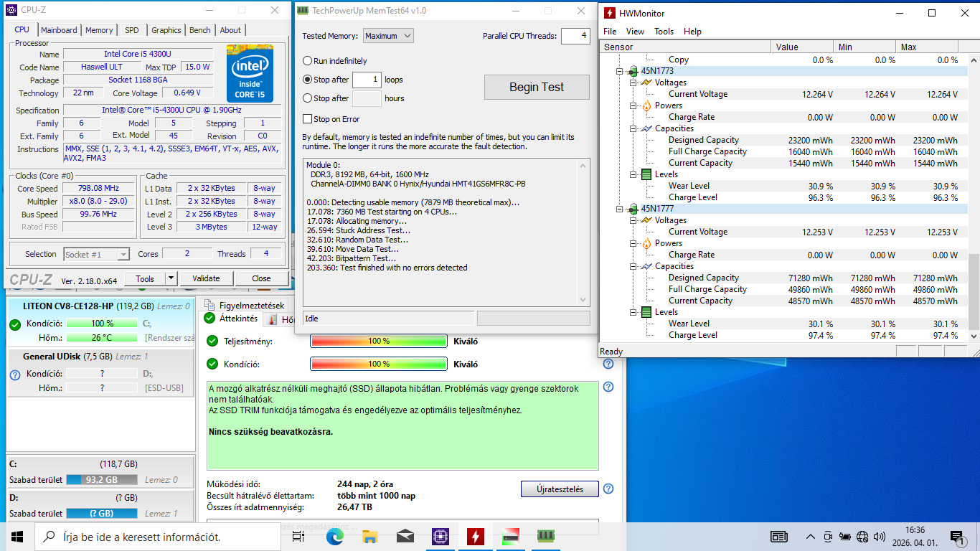Click the Teljesítmény 100 % progress bar
980x551 pixels.
click(x=379, y=342)
